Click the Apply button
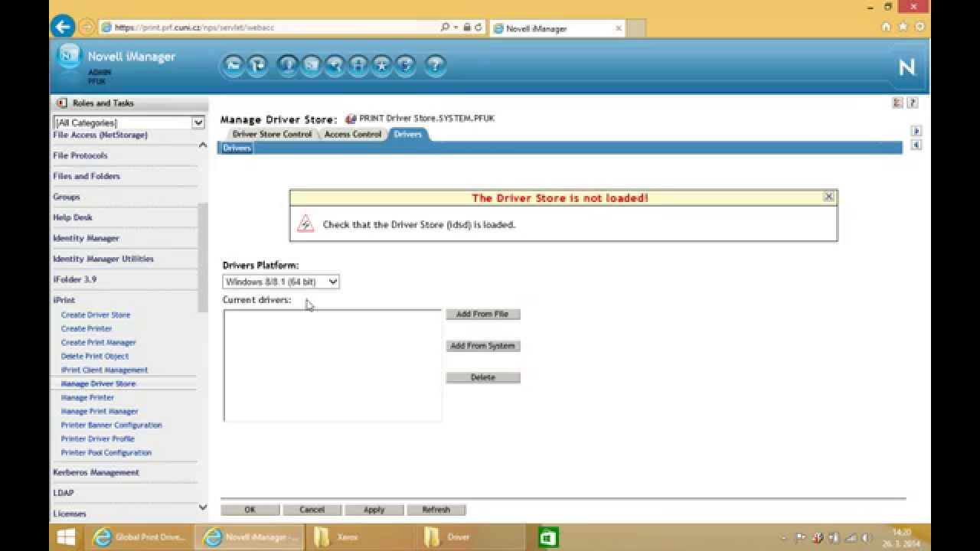Image resolution: width=980 pixels, height=551 pixels. (374, 510)
